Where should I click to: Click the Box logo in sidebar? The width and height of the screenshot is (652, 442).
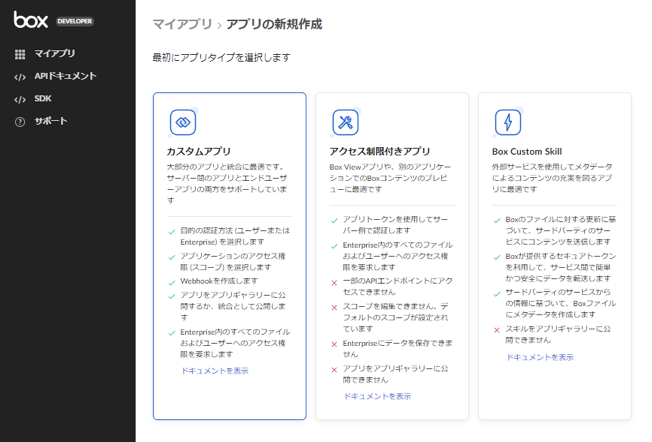point(31,20)
